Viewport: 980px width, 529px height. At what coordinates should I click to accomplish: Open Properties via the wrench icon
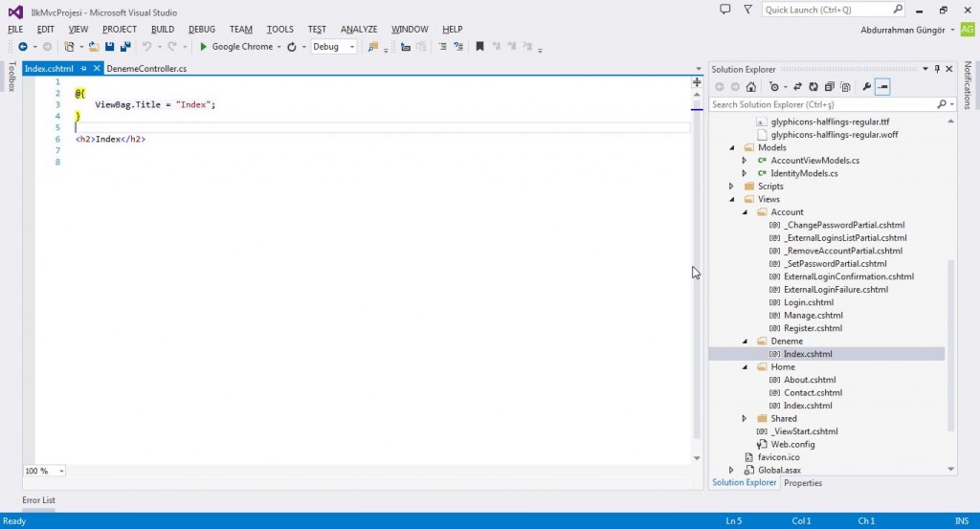coord(866,87)
